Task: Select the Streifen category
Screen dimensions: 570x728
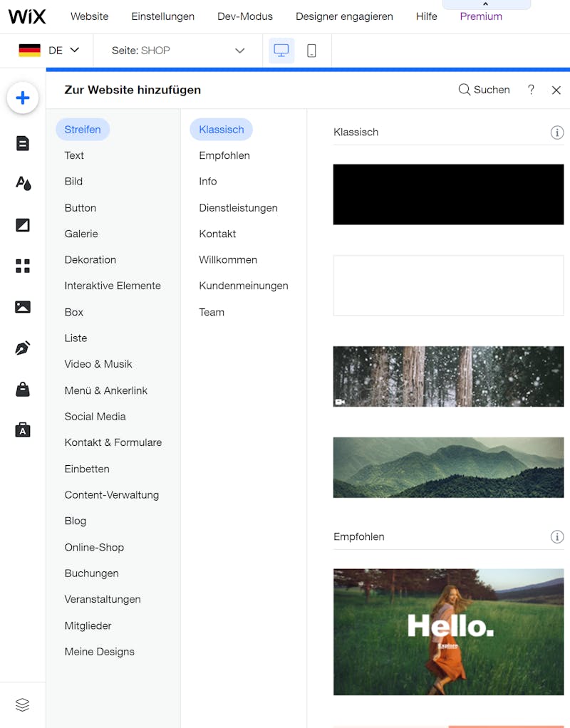Action: pyautogui.click(x=83, y=130)
